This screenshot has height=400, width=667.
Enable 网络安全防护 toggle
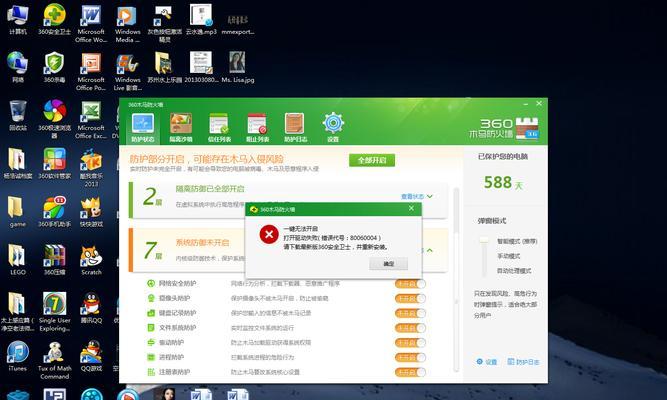[x=410, y=284]
